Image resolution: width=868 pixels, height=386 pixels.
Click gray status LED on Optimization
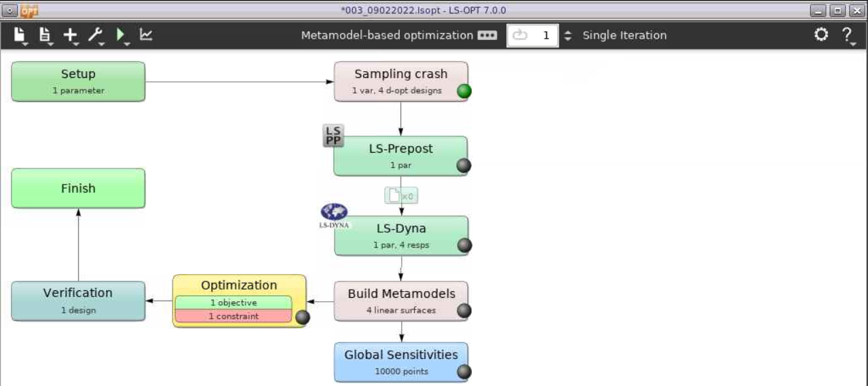click(303, 317)
